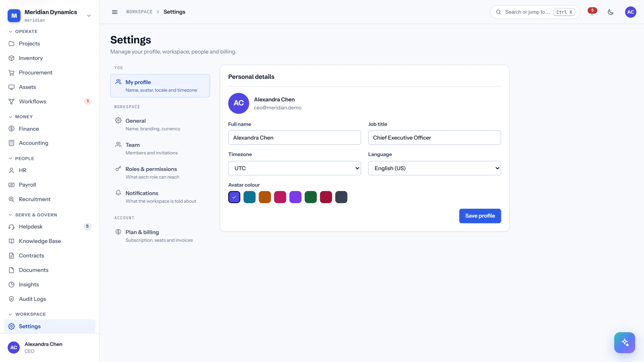Click the Settings gear icon in sidebar
644x362 pixels.
[11, 326]
